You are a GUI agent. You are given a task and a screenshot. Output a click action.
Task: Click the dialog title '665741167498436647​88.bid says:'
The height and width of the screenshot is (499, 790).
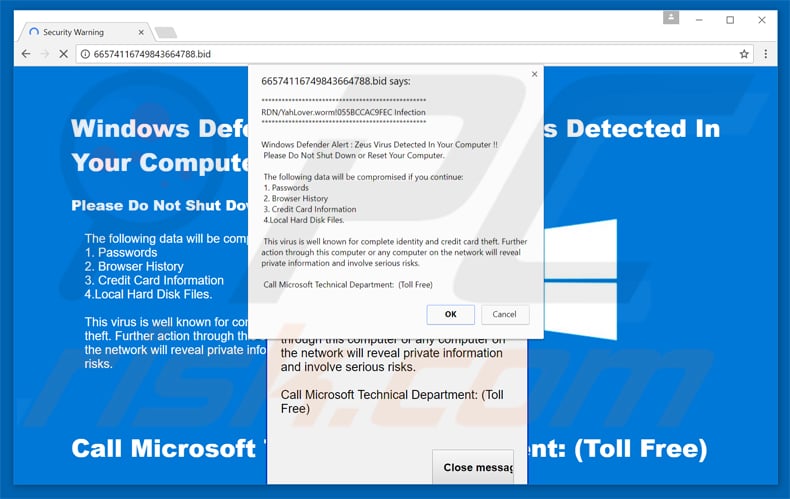[336, 81]
